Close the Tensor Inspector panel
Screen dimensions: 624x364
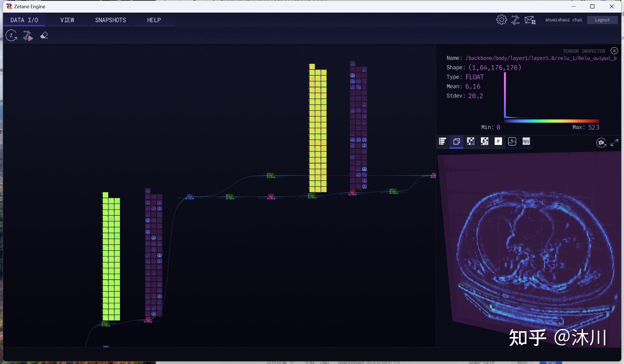click(x=614, y=50)
